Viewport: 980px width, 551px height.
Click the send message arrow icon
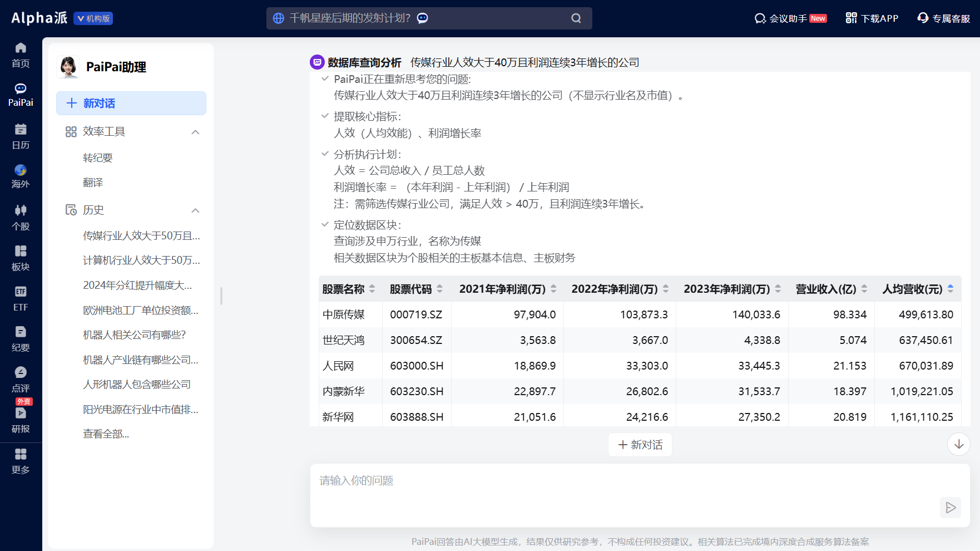[x=951, y=507]
